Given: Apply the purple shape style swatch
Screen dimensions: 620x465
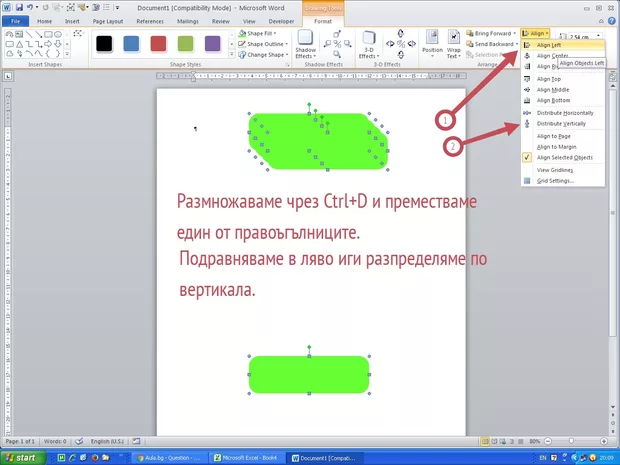Looking at the screenshot, I should pyautogui.click(x=212, y=43).
